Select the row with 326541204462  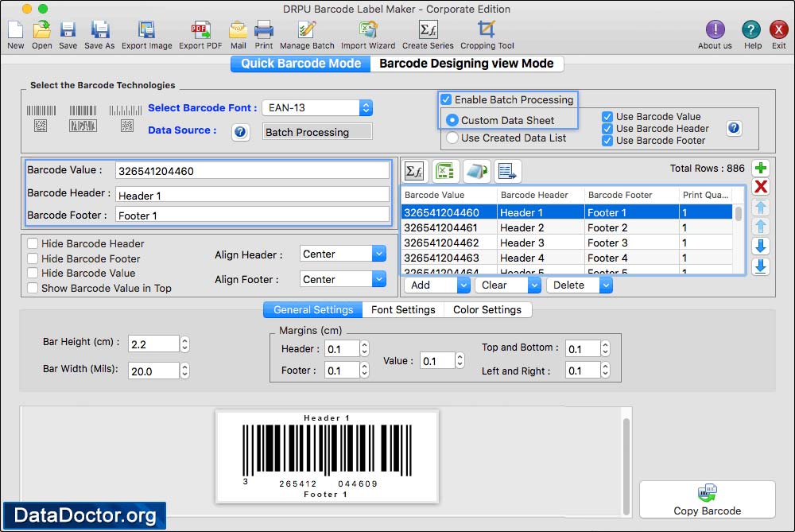(x=567, y=243)
